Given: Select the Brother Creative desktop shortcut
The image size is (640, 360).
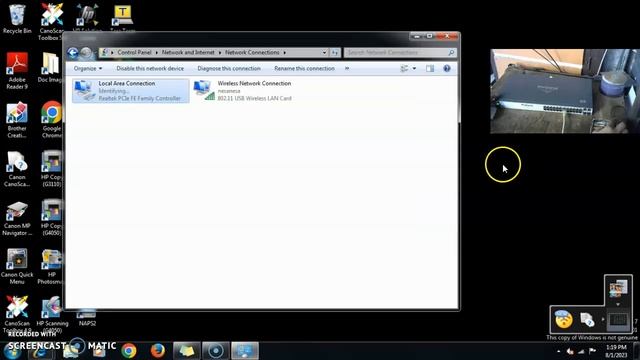Looking at the screenshot, I should tap(17, 120).
